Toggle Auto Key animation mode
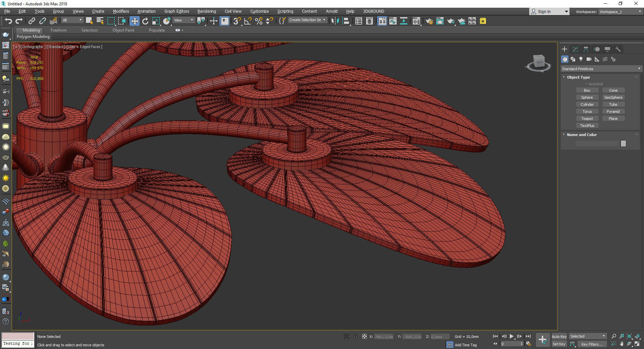Image resolution: width=644 pixels, height=349 pixels. click(x=559, y=336)
